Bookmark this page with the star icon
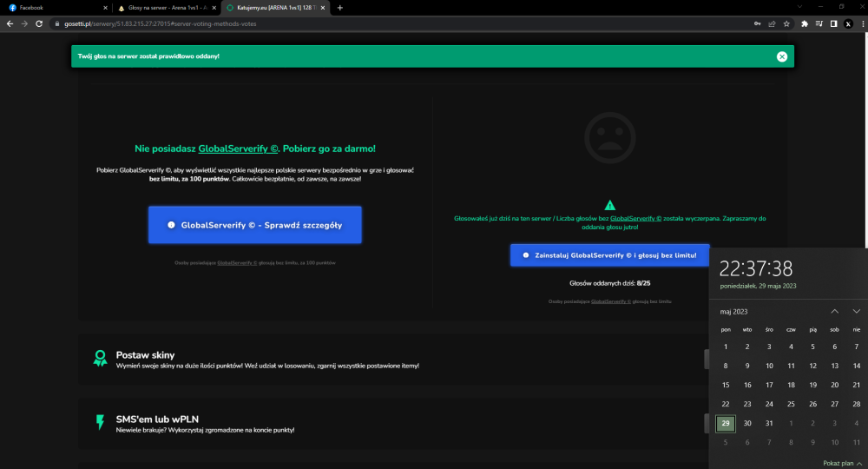 (x=786, y=23)
